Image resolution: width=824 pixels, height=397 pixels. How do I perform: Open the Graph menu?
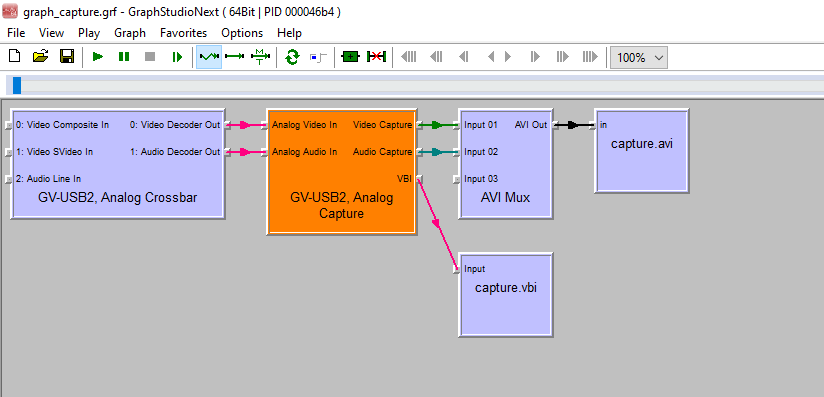click(130, 33)
